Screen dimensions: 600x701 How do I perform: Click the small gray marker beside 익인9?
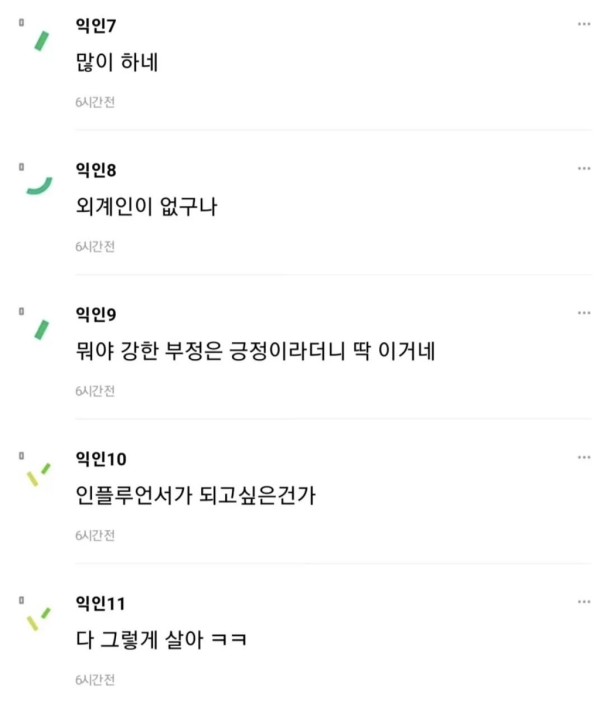click(21, 311)
